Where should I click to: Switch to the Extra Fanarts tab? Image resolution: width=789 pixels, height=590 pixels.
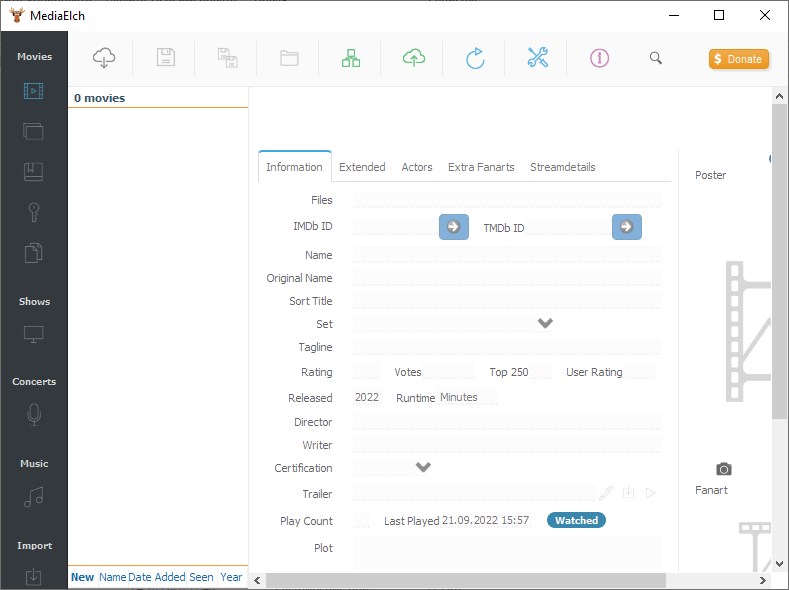[481, 167]
